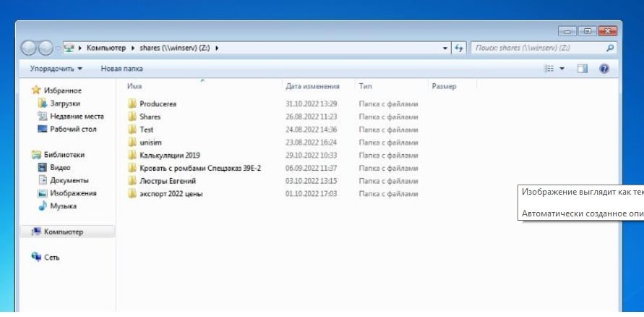
Task: Select the Люстры Евгений folder name
Action: pyautogui.click(x=168, y=181)
